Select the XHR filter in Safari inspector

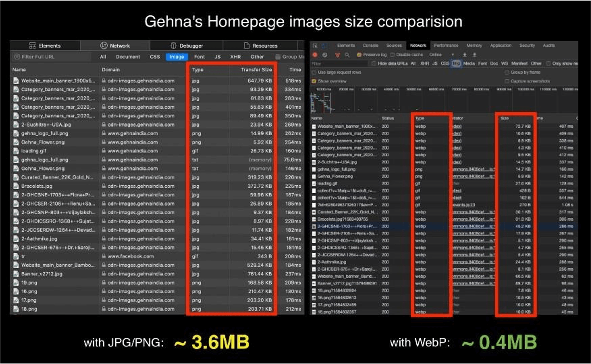point(236,57)
